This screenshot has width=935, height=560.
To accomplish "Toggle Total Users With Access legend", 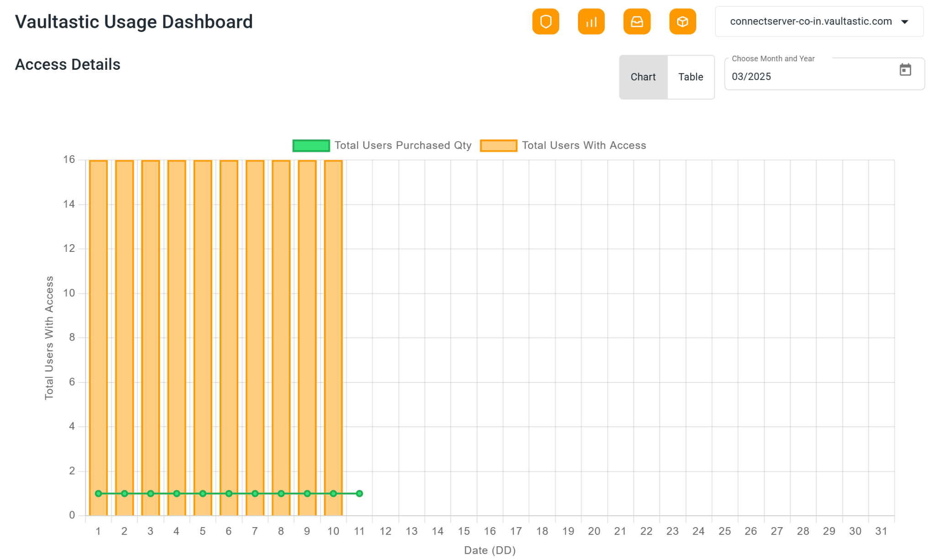I will 583,145.
